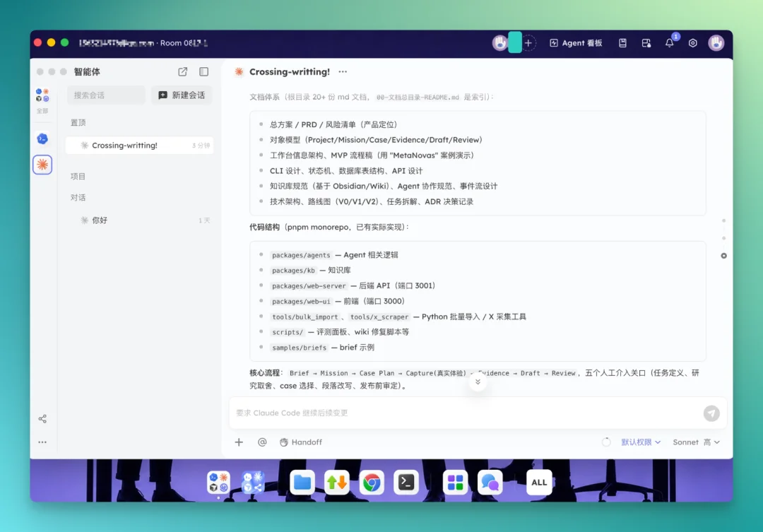
Task: Click the packages/web-ui code label
Action: click(x=301, y=301)
